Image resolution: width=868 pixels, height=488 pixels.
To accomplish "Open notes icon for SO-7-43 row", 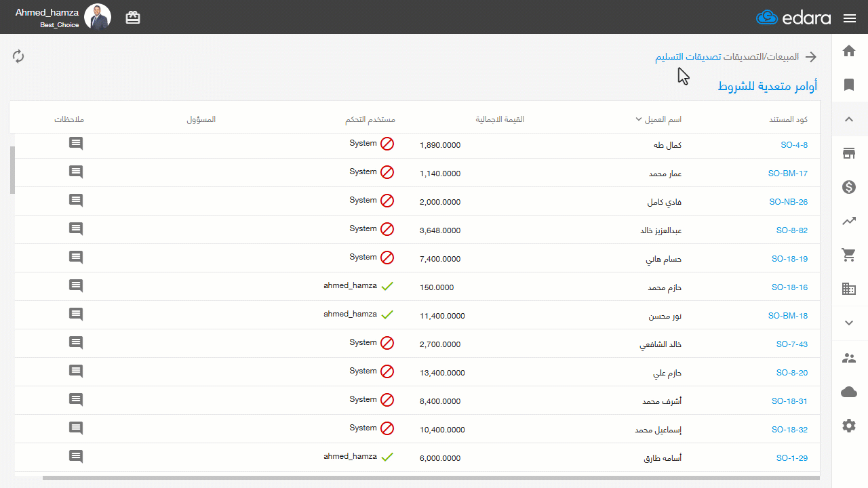I will (x=76, y=343).
